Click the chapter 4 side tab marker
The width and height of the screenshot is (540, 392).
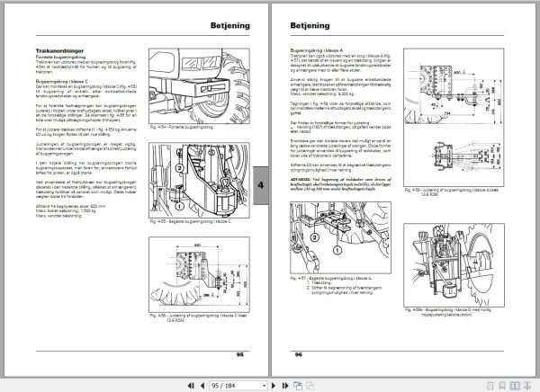261,185
